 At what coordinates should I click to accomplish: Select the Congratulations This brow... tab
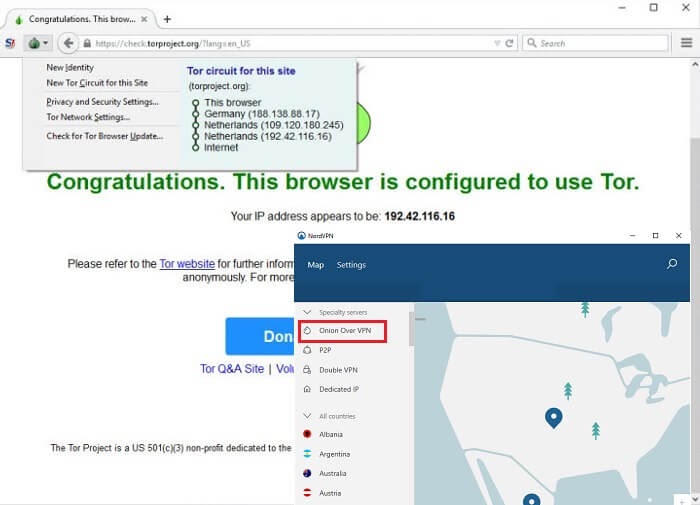pos(80,19)
